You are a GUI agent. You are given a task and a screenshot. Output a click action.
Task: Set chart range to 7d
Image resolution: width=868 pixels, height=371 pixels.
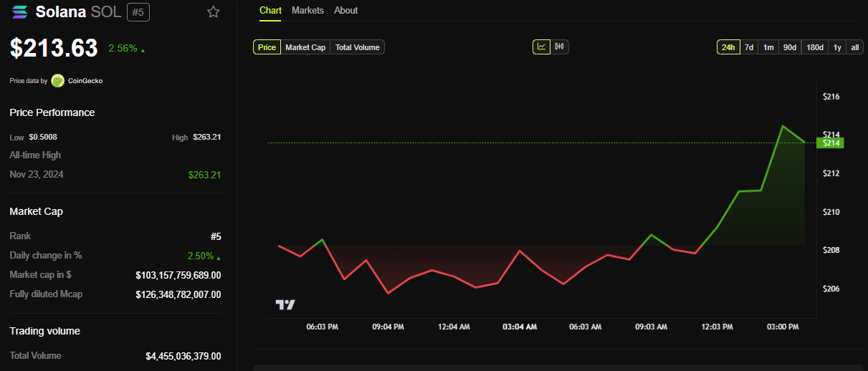[749, 47]
